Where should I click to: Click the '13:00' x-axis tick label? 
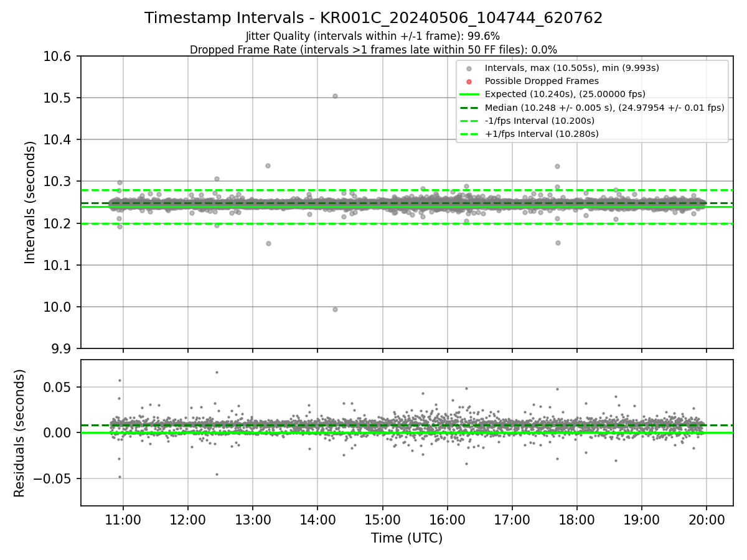[252, 519]
